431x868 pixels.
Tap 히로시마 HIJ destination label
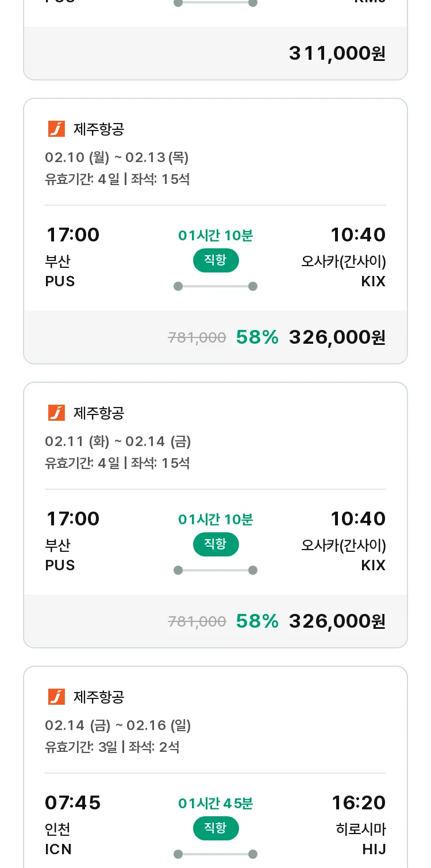tap(361, 839)
